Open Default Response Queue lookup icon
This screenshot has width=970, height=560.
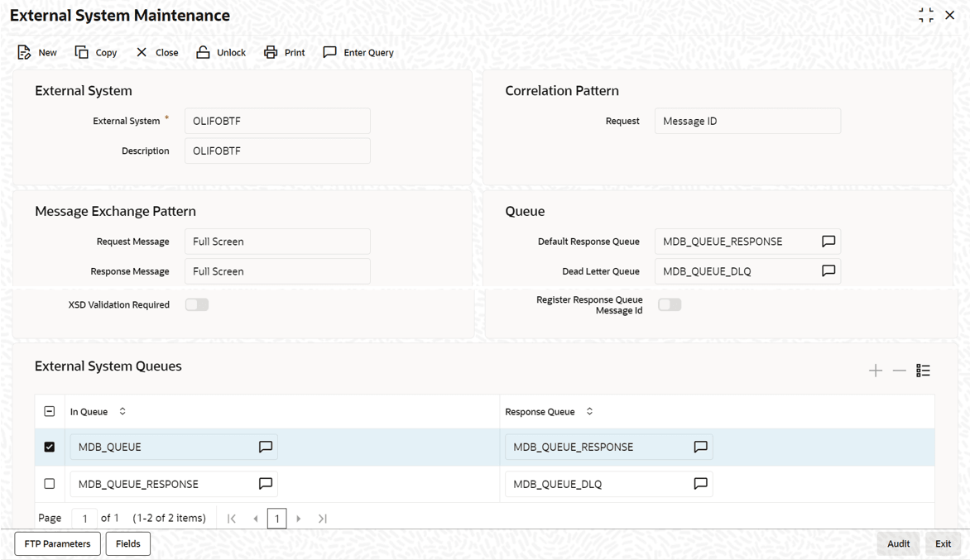pyautogui.click(x=828, y=242)
